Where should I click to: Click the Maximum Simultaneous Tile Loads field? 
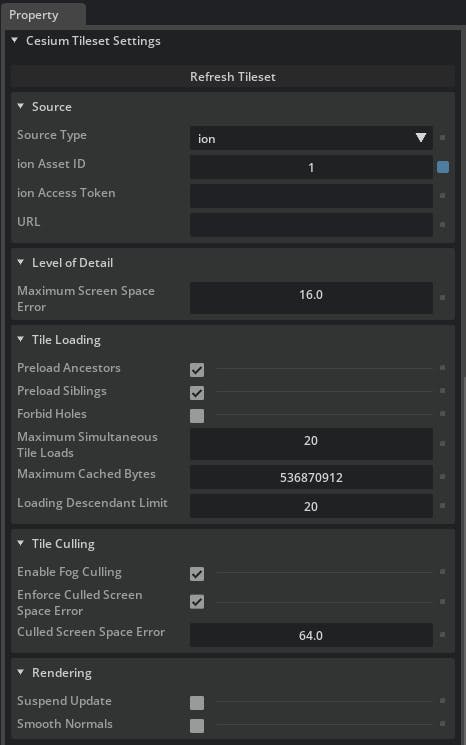tap(311, 444)
